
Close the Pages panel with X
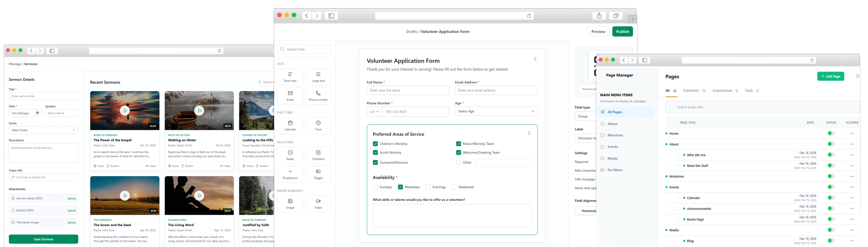coord(857,76)
